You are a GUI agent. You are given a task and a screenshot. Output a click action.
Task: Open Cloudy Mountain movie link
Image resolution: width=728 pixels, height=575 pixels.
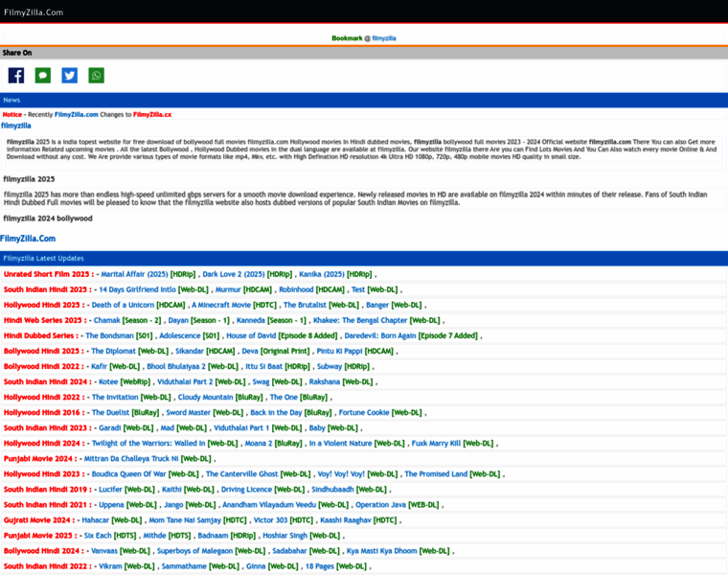tap(205, 397)
